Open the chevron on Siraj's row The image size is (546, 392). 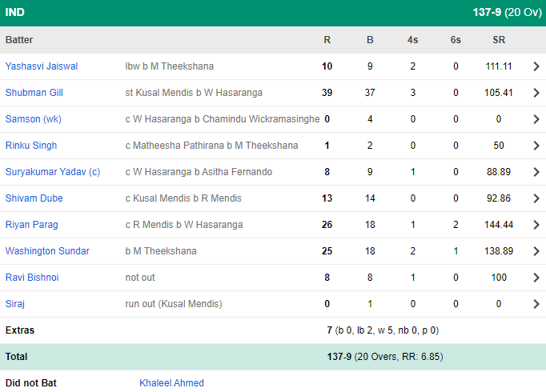[x=536, y=304]
